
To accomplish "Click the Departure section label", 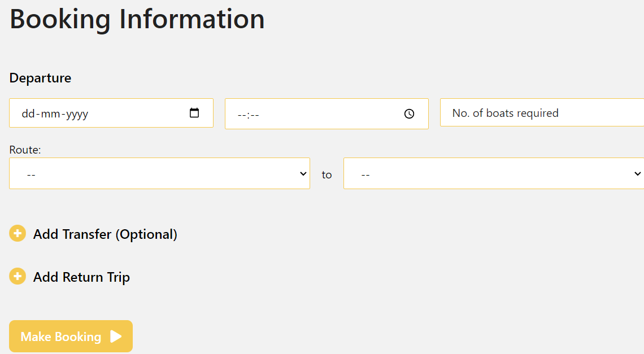I will click(40, 78).
